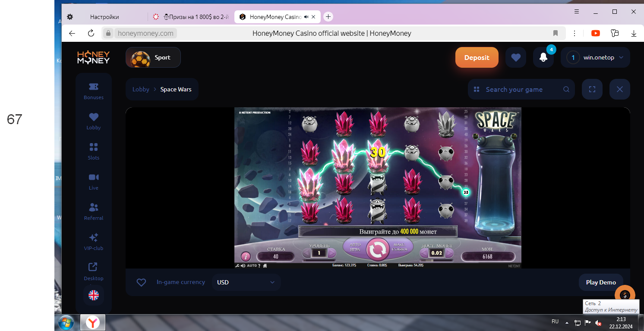Open the VIP-club sidebar item
This screenshot has width=644, height=331.
coord(94,242)
